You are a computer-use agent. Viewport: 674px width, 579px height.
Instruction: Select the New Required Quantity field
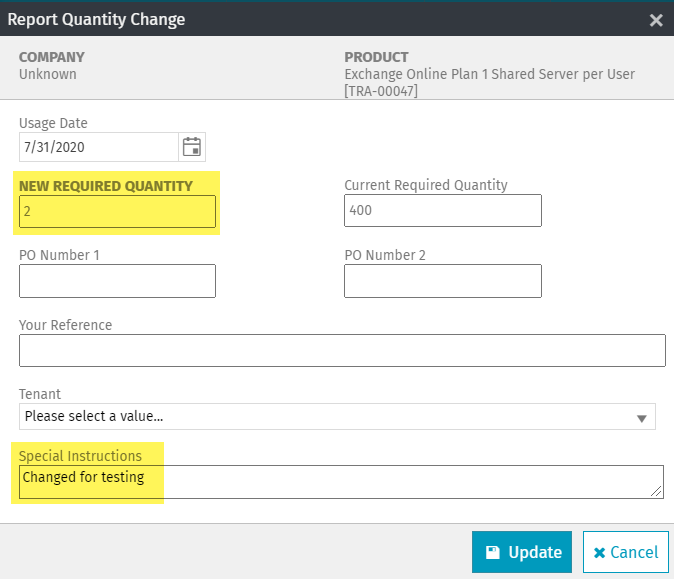click(117, 211)
